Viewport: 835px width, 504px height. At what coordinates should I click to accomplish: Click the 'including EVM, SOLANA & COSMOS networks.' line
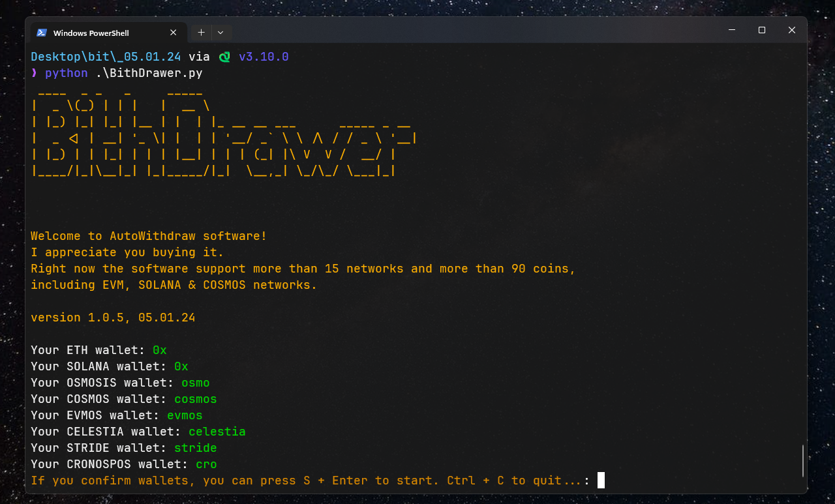point(174,285)
